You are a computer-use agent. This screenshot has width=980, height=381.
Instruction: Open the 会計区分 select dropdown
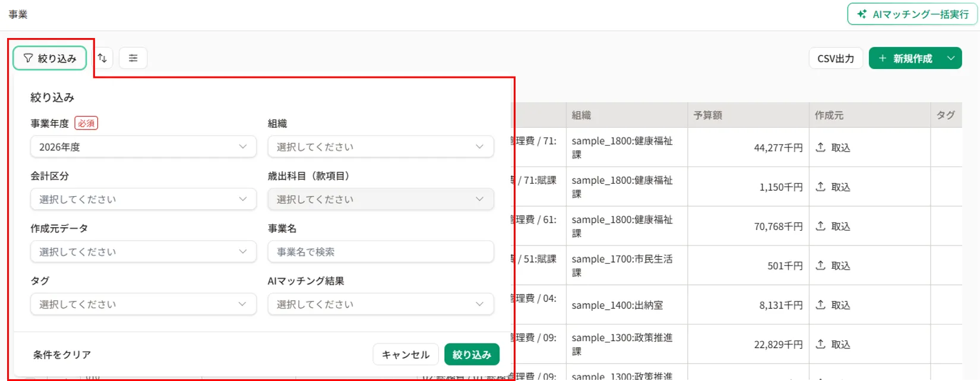point(143,199)
